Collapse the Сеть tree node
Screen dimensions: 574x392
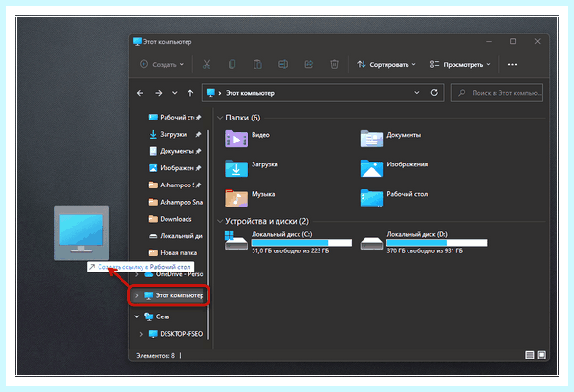(x=137, y=316)
